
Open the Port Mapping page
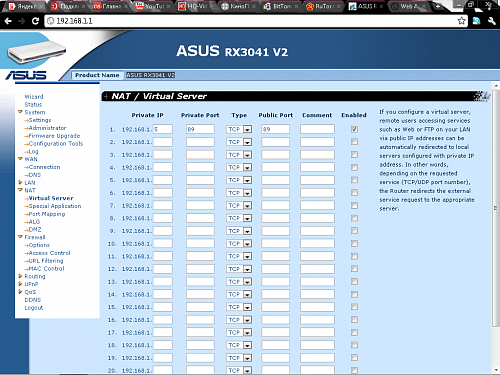[x=47, y=214]
